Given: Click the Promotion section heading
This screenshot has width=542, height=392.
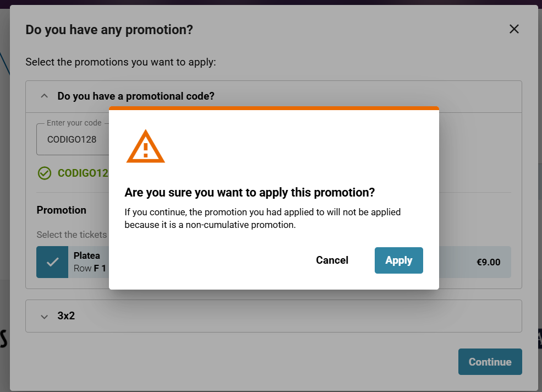Looking at the screenshot, I should click(62, 210).
